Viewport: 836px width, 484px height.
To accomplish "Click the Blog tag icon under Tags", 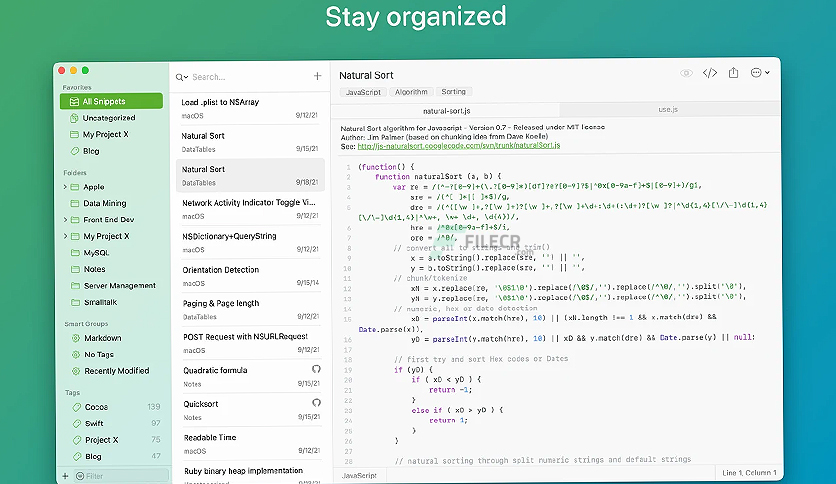I will [x=76, y=457].
